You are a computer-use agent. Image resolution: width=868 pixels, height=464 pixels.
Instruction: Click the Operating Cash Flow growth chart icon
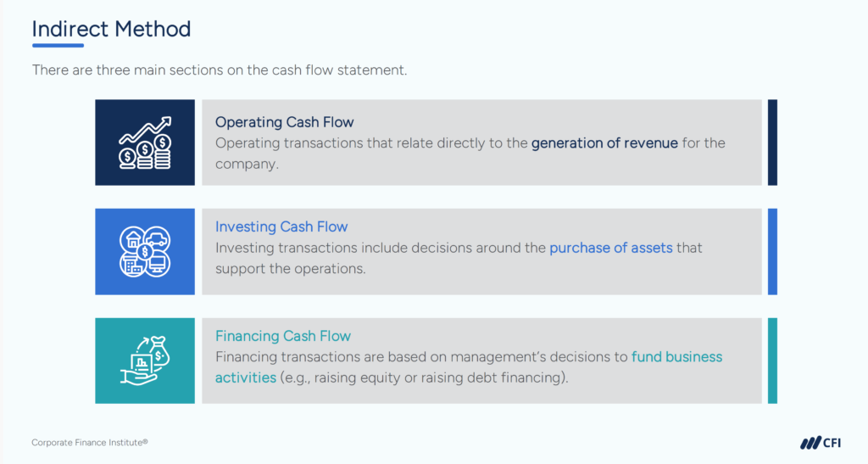coord(145,143)
